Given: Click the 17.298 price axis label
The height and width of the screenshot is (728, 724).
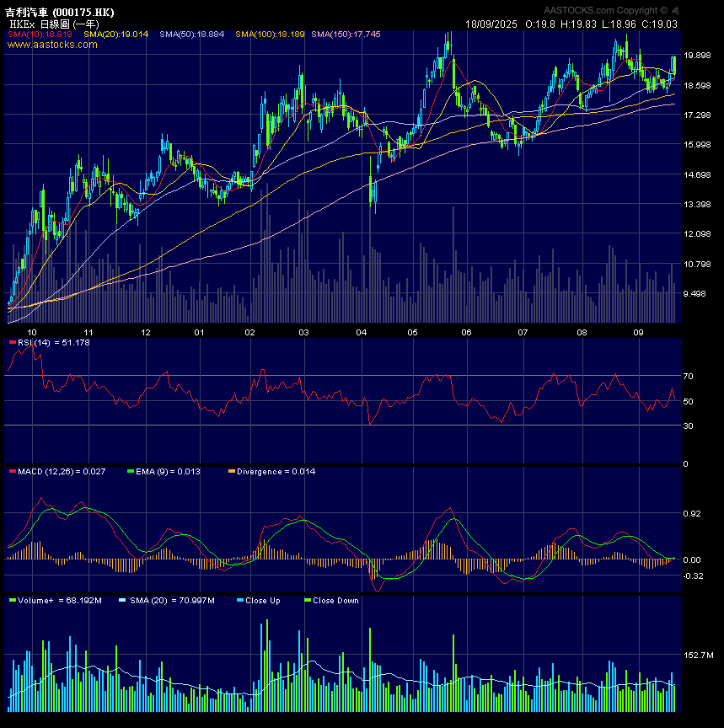Looking at the screenshot, I should (x=697, y=115).
